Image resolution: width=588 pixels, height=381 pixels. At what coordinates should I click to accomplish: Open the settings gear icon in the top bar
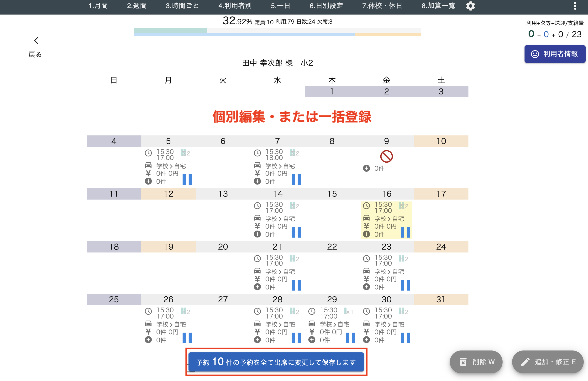(470, 6)
